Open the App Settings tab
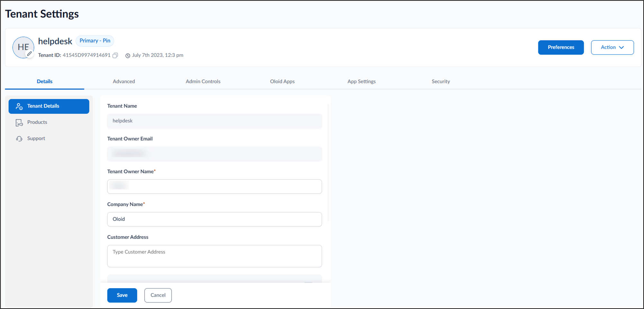Image resolution: width=644 pixels, height=309 pixels. [x=362, y=81]
